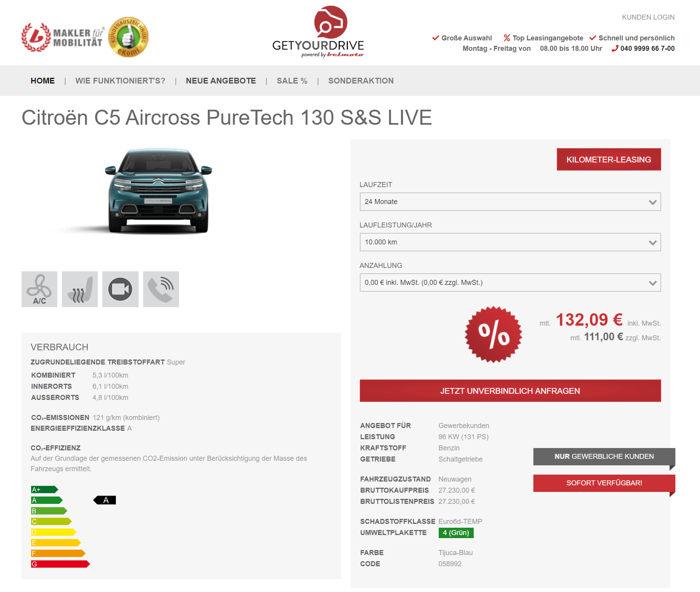
Task: Go to the HOME menu item
Action: [x=43, y=81]
